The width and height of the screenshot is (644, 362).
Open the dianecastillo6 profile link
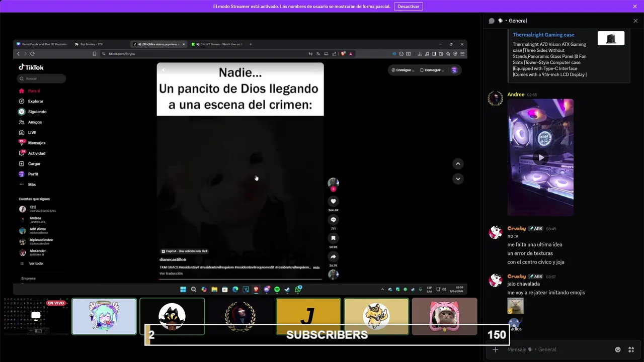click(173, 259)
